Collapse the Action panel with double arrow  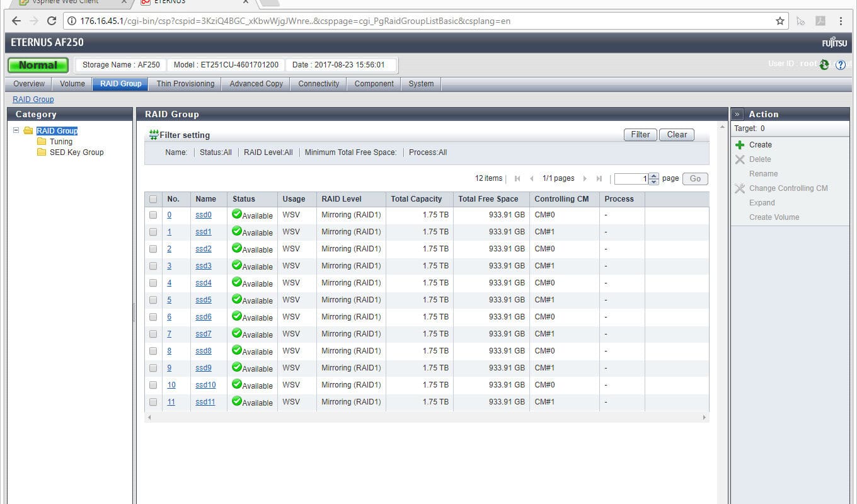pos(737,114)
